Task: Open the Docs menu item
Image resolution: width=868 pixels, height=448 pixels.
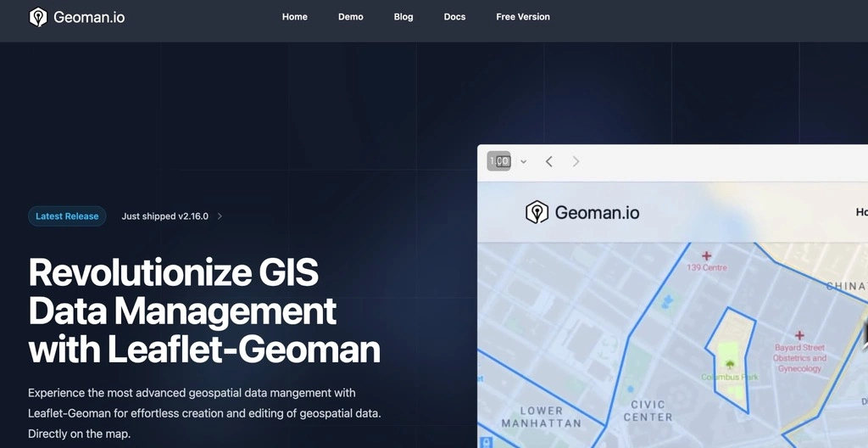Action: (x=454, y=17)
